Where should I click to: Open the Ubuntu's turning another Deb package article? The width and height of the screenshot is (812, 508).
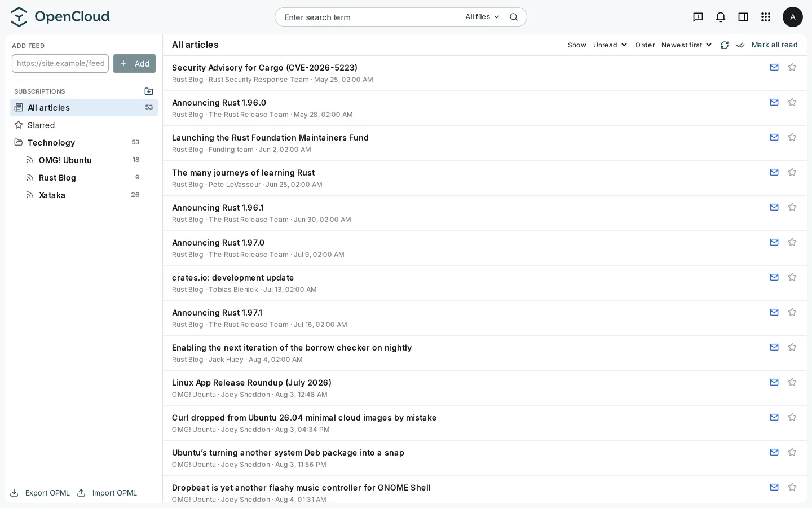coord(288,453)
